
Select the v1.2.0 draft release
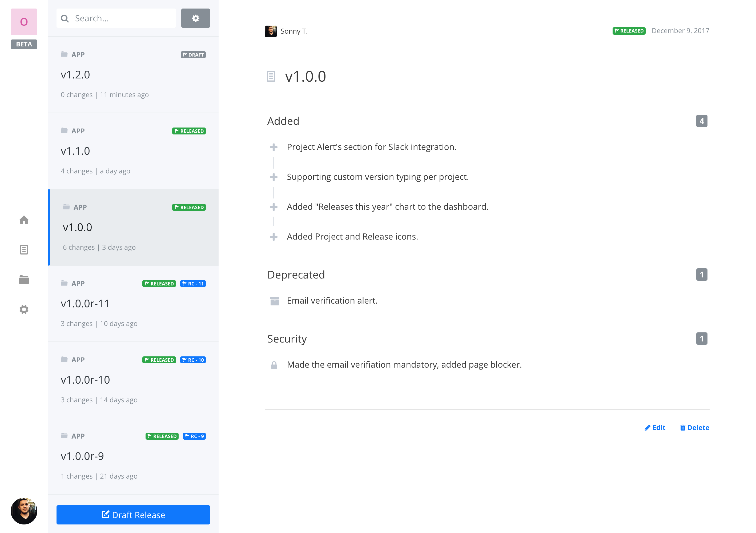click(x=133, y=75)
